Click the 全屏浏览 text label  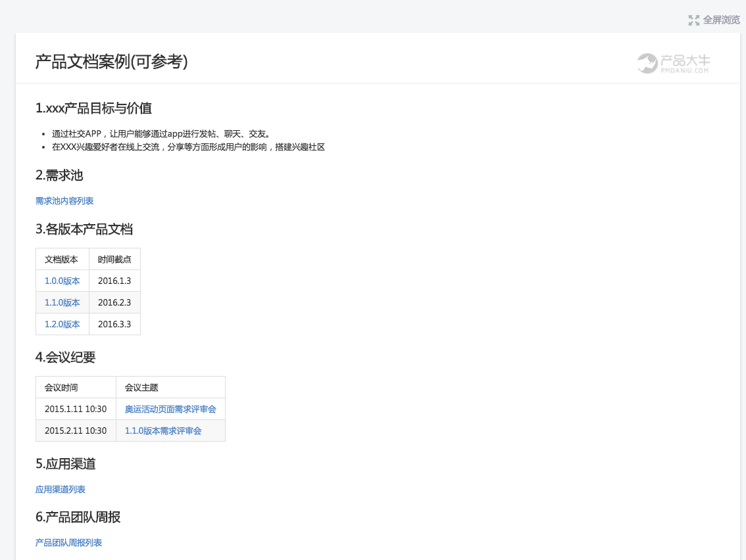[721, 20]
